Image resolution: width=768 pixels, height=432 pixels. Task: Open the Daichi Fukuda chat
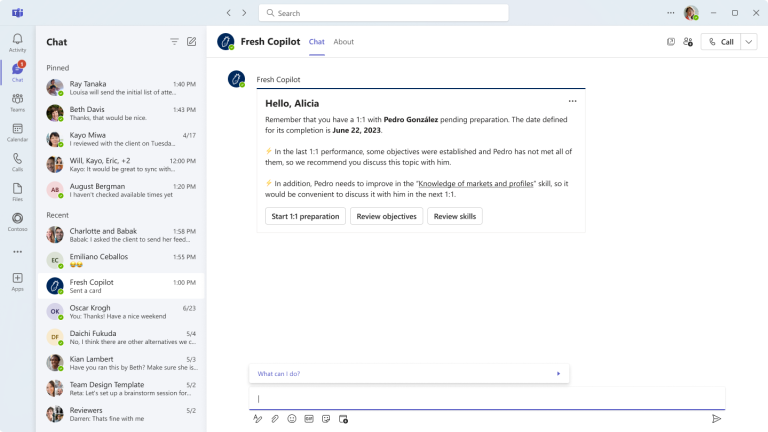click(121, 337)
